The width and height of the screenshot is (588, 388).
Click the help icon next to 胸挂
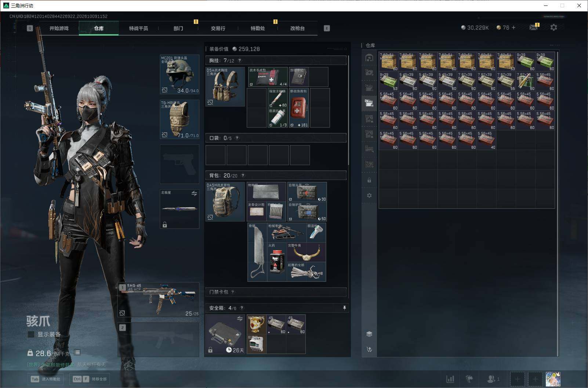240,61
